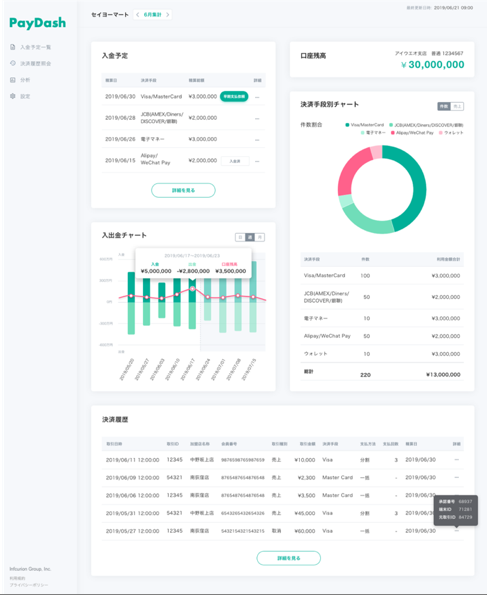487x595 pixels.
Task: Open details dash for 2019/06/26 電子マネー deposit
Action: tap(257, 140)
